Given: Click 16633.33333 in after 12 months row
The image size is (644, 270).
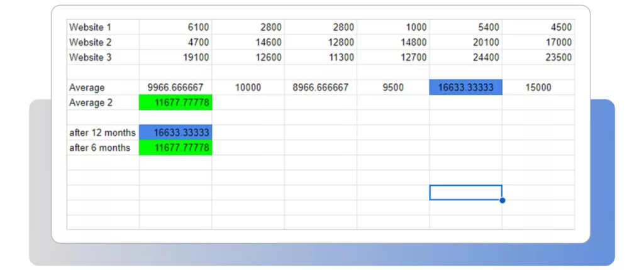Looking at the screenshot, I should 175,132.
